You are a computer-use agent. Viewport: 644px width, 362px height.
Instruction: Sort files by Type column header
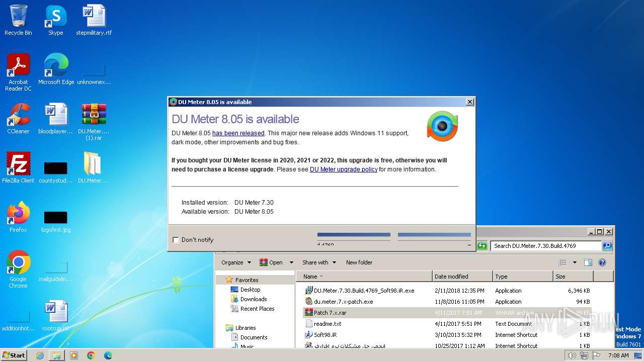pos(523,277)
